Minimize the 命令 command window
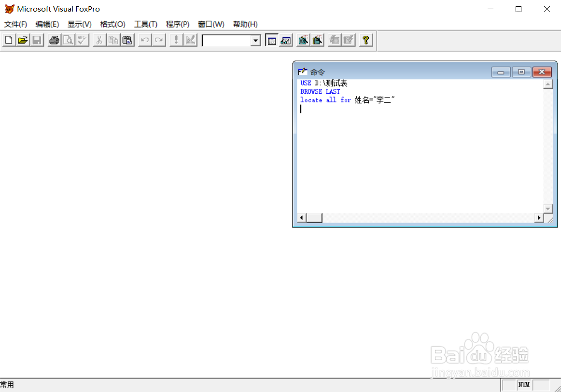 [501, 72]
